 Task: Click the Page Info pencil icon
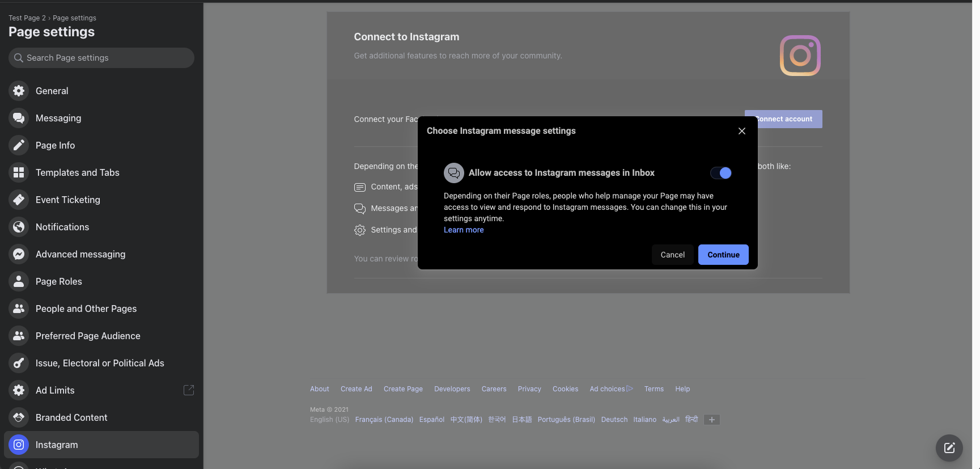[x=19, y=145]
